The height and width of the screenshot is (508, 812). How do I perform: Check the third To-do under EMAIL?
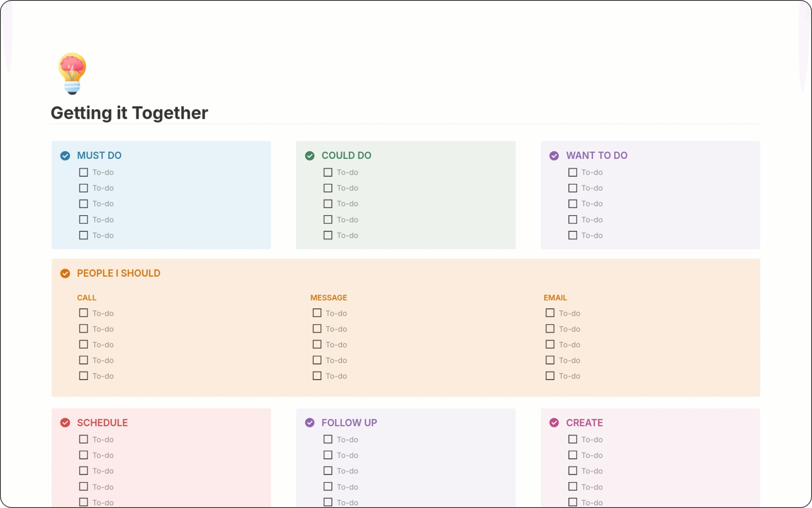coord(550,344)
